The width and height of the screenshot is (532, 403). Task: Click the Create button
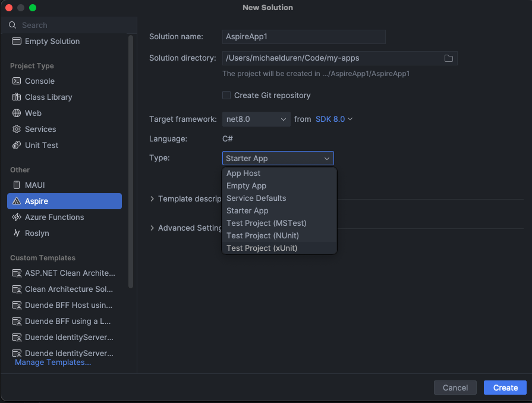505,387
